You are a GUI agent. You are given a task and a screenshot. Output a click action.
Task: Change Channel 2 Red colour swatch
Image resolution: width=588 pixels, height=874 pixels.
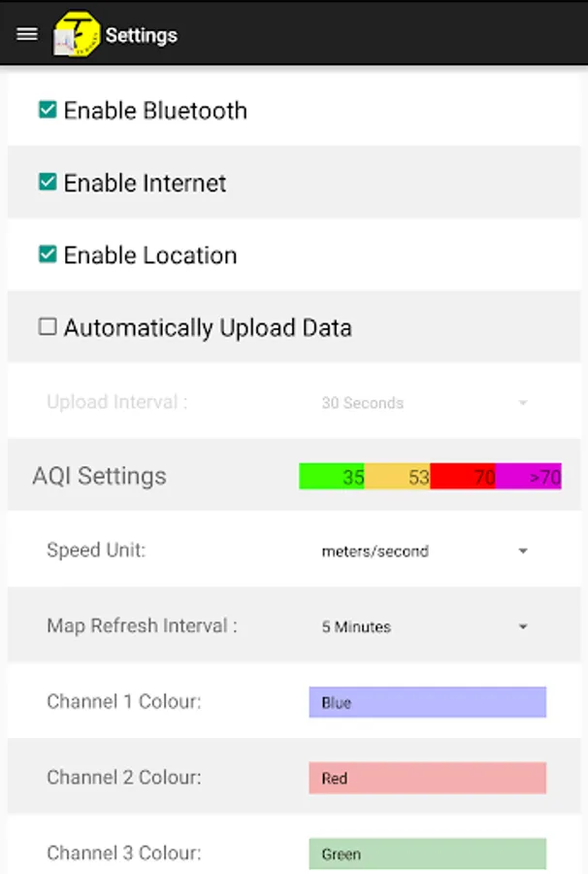[428, 778]
